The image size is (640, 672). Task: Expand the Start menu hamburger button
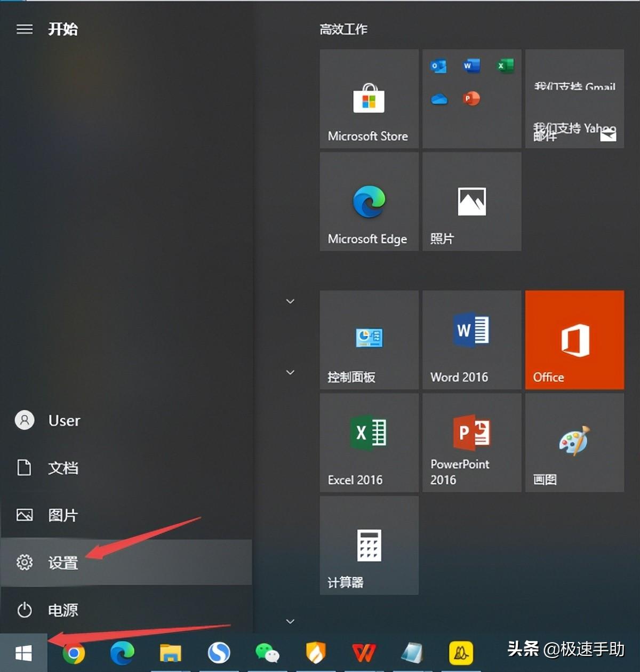[x=25, y=29]
